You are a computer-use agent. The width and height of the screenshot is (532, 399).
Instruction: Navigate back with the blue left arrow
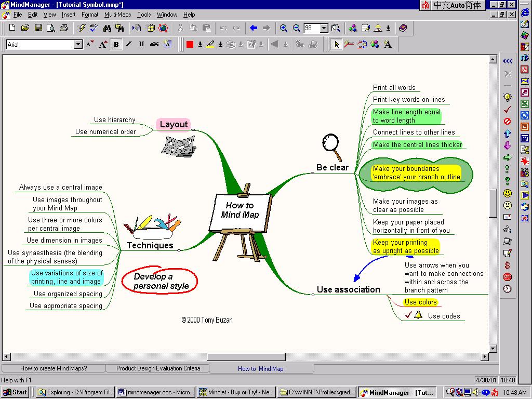tap(254, 28)
